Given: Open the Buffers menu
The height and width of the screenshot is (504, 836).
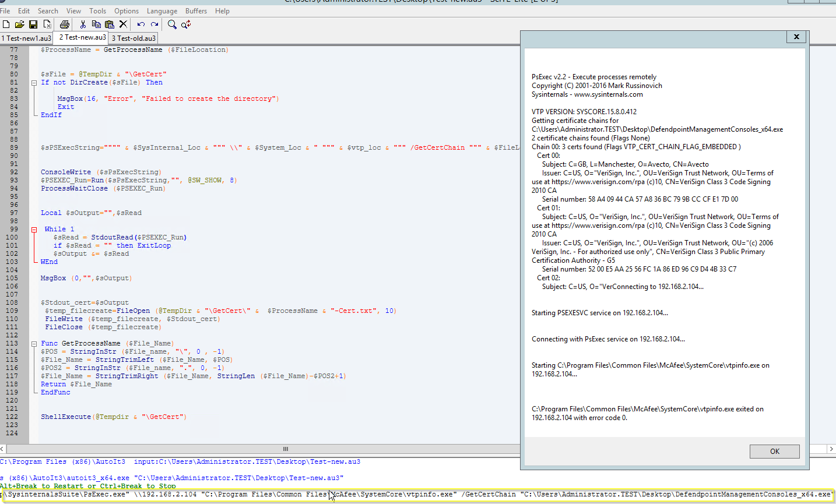Looking at the screenshot, I should pos(196,11).
